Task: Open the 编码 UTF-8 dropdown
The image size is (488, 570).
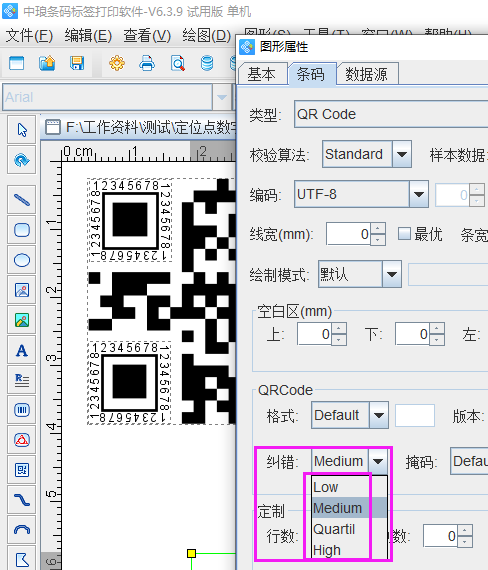Action: 419,194
